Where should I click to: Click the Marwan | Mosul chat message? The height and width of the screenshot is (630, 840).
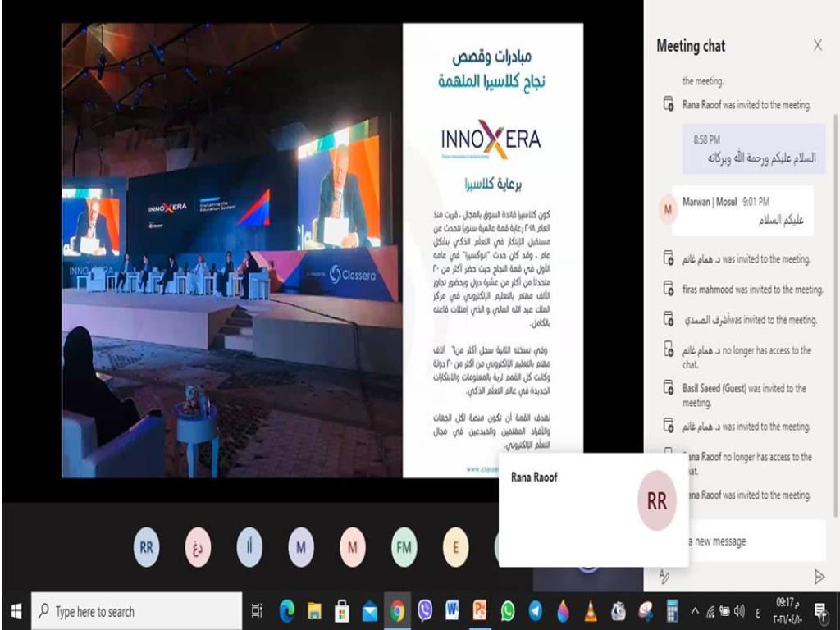coord(742,211)
